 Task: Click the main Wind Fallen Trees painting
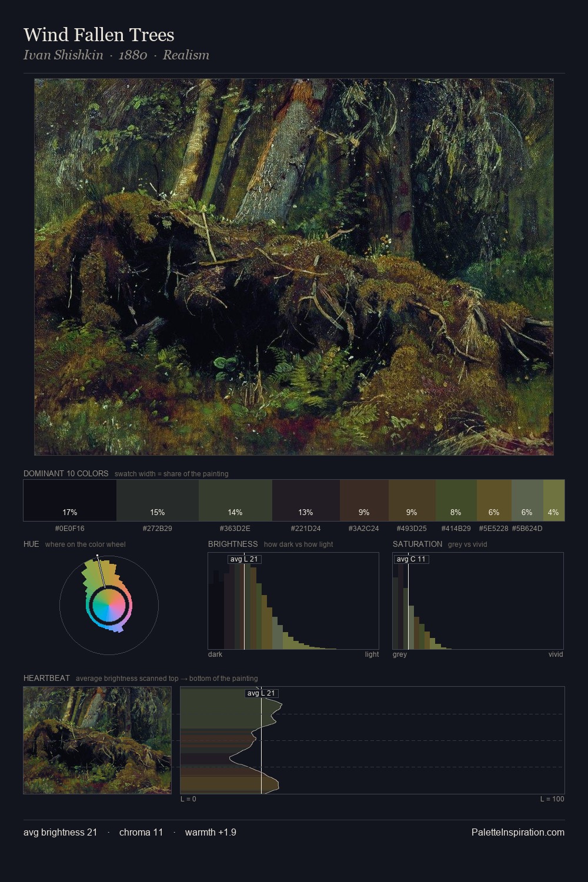coord(294,267)
